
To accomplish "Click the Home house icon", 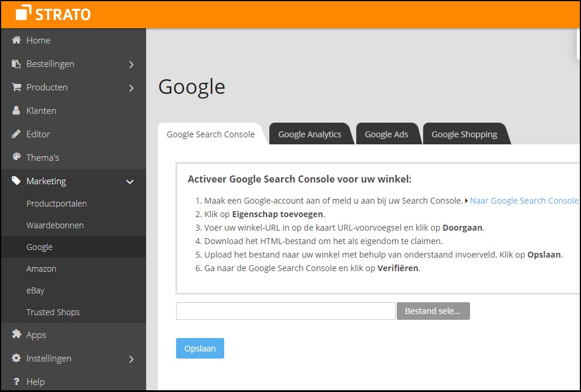I will (16, 40).
